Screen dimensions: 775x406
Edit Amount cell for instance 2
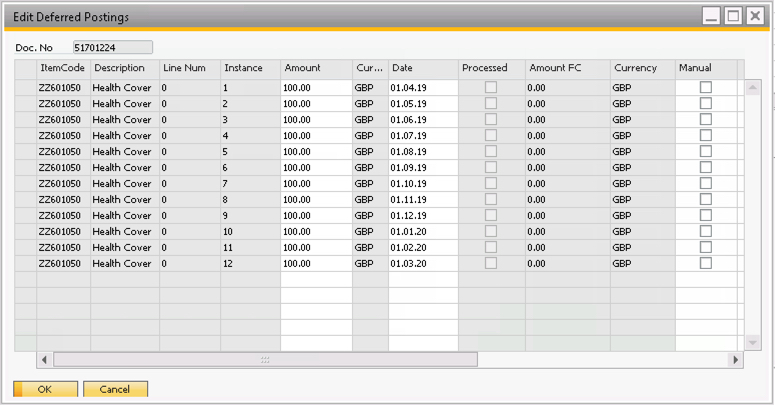coord(316,104)
